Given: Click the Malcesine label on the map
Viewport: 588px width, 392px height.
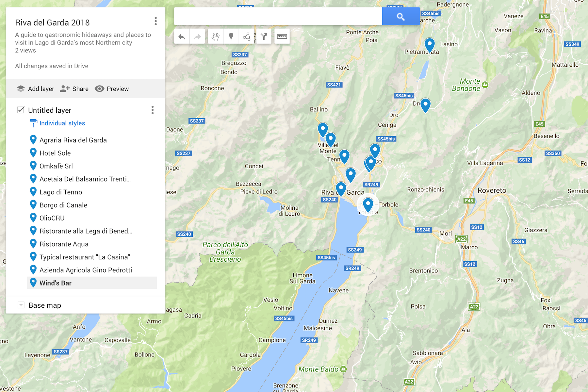Looking at the screenshot, I should [x=318, y=328].
